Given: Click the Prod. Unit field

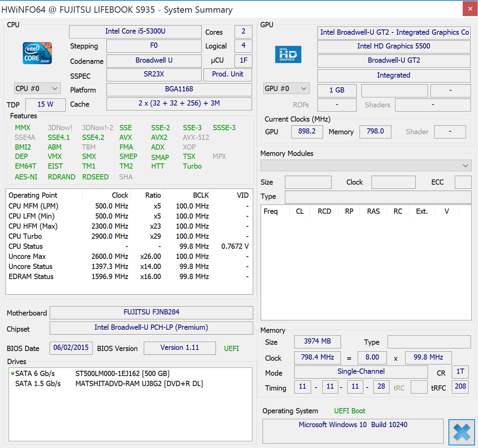Looking at the screenshot, I should point(228,74).
